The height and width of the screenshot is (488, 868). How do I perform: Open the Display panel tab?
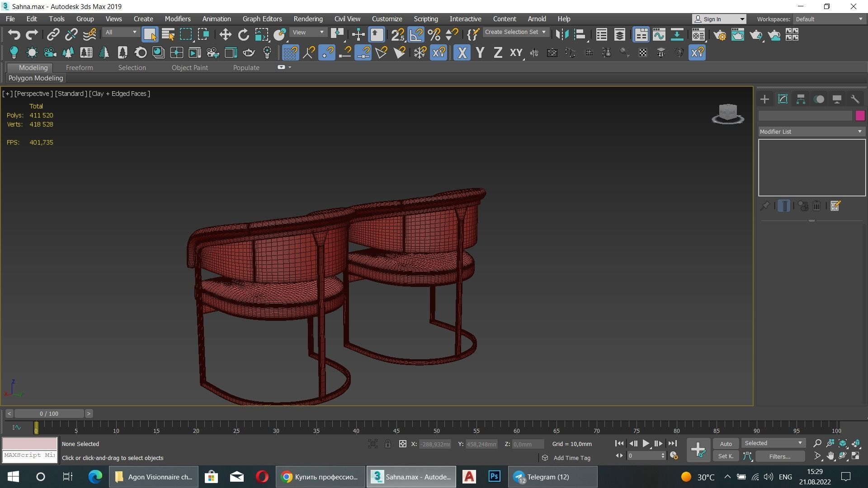837,99
